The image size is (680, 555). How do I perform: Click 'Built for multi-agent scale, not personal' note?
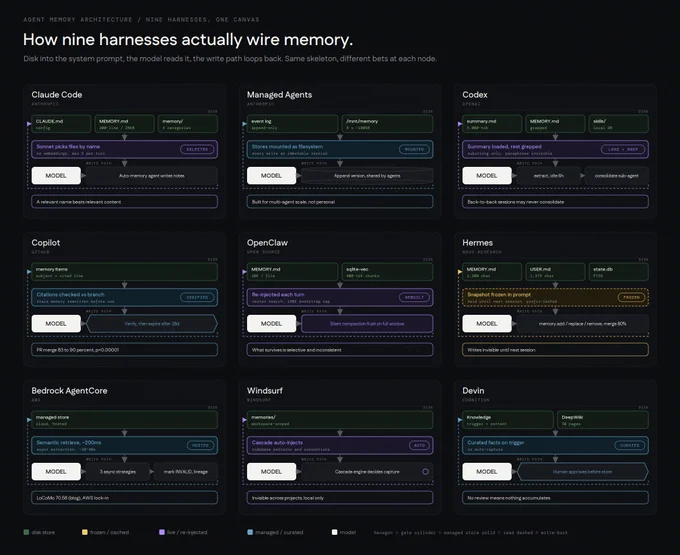[x=340, y=202]
